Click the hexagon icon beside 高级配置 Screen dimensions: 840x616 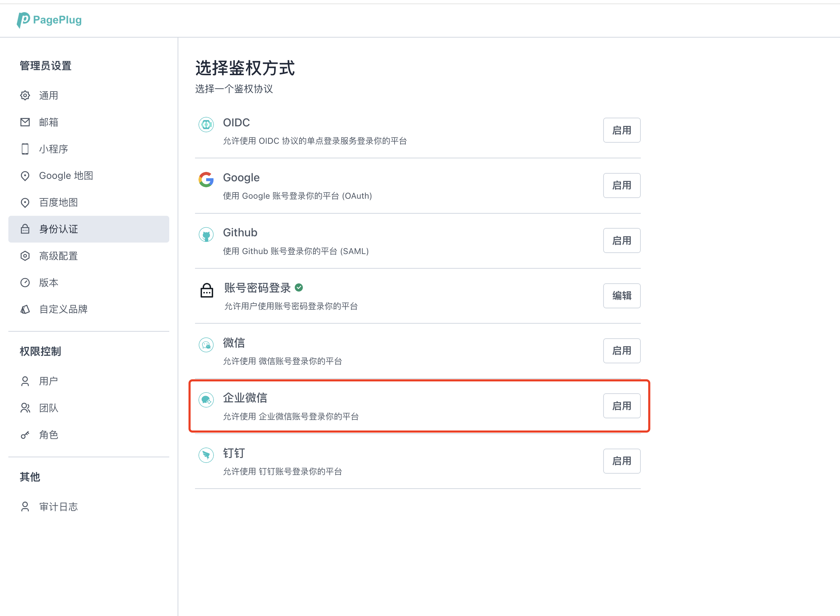[25, 256]
